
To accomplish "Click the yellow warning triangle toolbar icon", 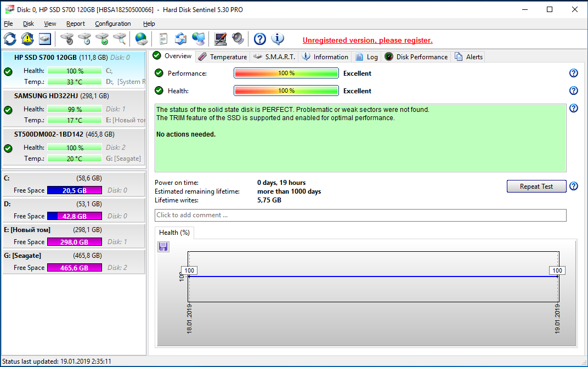I will click(27, 39).
